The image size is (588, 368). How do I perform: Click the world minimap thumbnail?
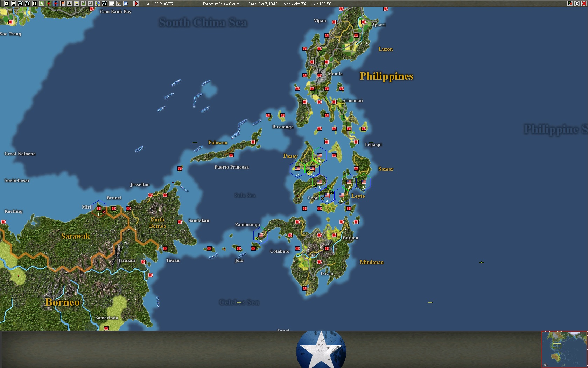tap(565, 349)
